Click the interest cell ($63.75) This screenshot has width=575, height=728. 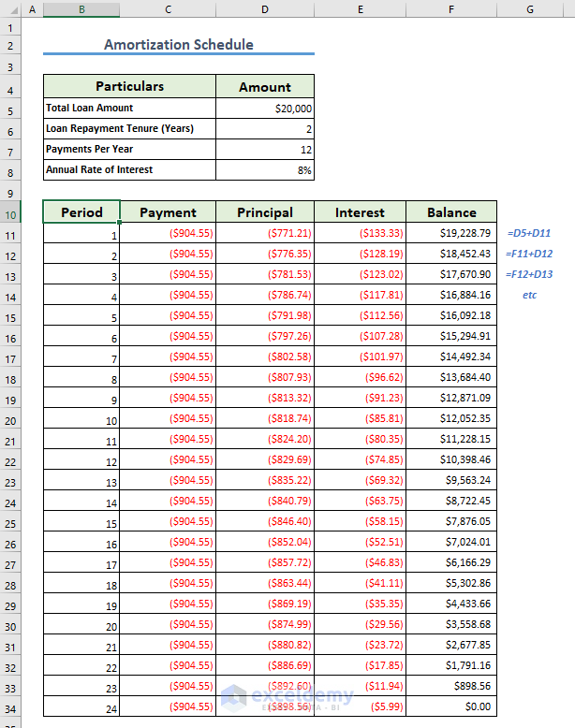(361, 501)
